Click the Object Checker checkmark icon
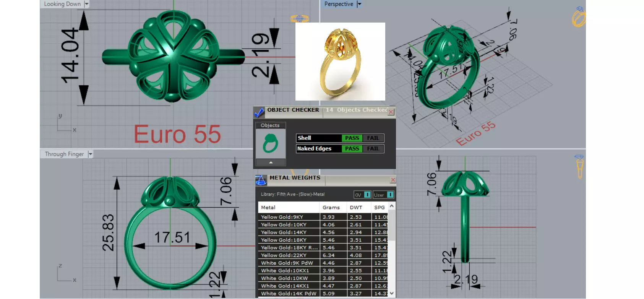Viewport: 644px width, 299px height. [259, 112]
